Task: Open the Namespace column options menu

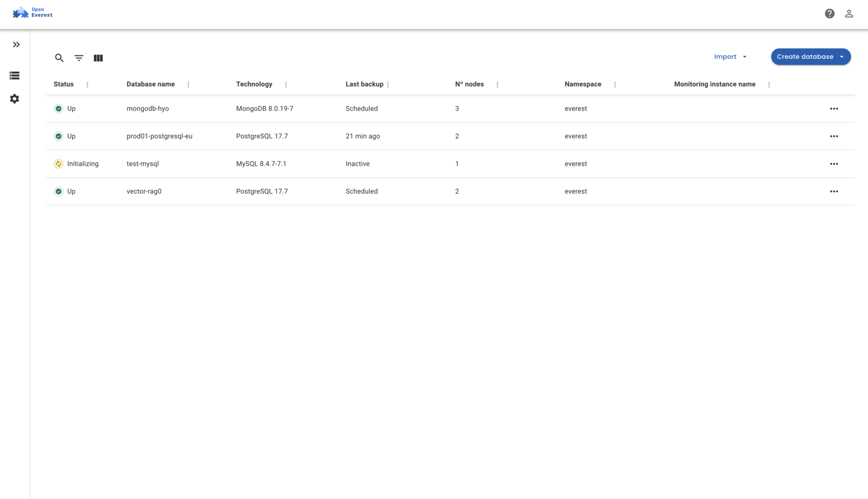Action: [615, 84]
